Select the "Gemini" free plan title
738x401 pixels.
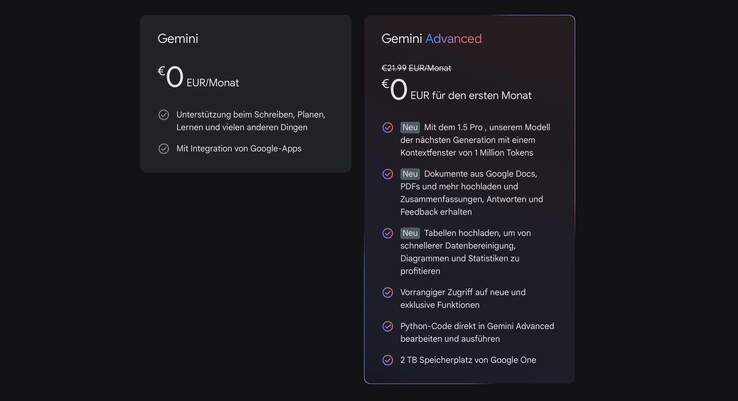[178, 39]
